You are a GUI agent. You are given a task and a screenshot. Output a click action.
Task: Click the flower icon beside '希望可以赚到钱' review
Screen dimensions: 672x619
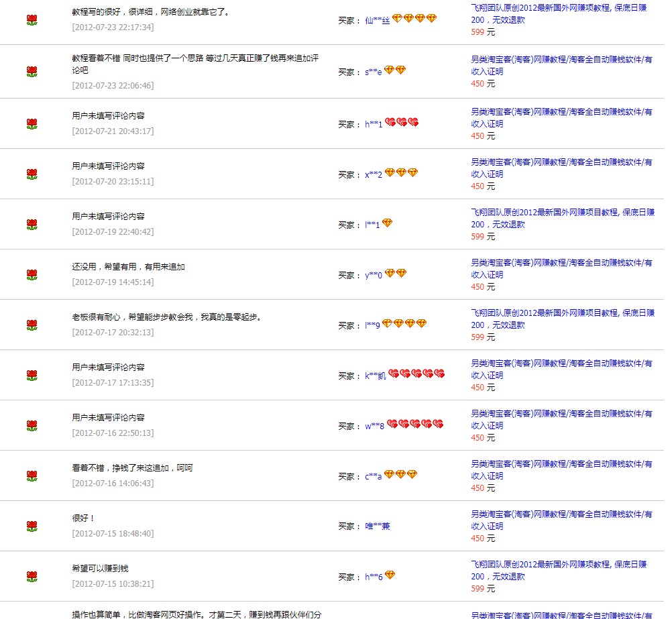point(32,577)
